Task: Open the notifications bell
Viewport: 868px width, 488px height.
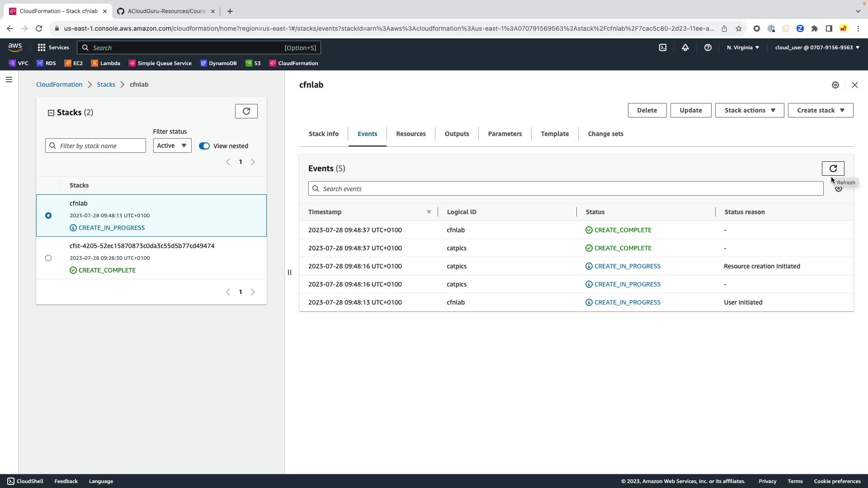Action: tap(685, 47)
